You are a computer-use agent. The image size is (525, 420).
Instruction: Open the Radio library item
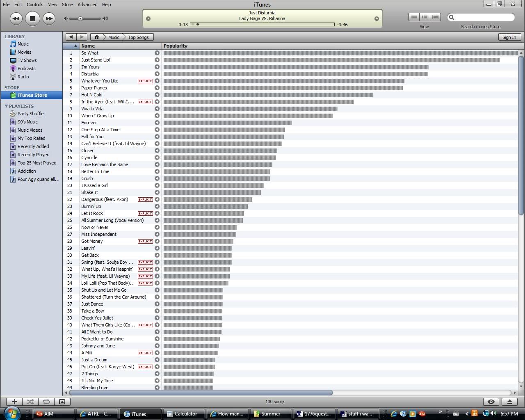pyautogui.click(x=23, y=77)
